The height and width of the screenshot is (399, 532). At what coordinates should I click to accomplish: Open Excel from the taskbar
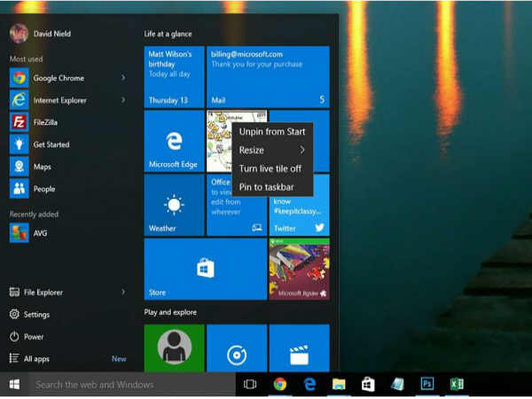456,384
